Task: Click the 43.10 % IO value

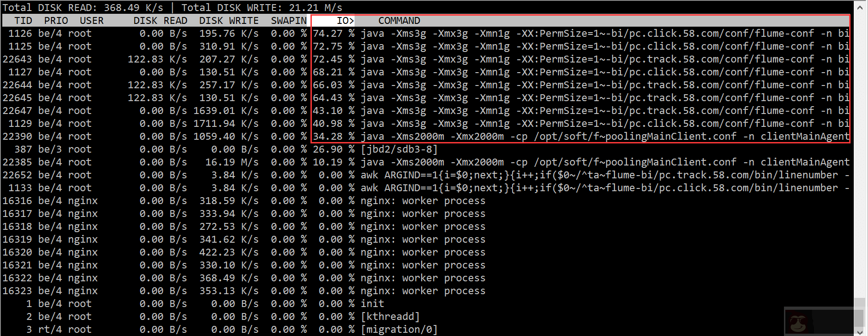Action: (334, 111)
